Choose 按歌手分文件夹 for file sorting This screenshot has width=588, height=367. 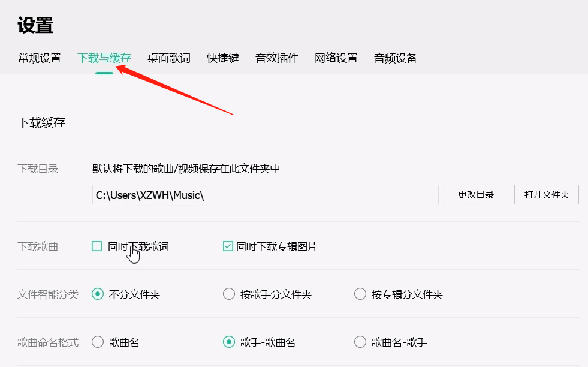point(229,294)
